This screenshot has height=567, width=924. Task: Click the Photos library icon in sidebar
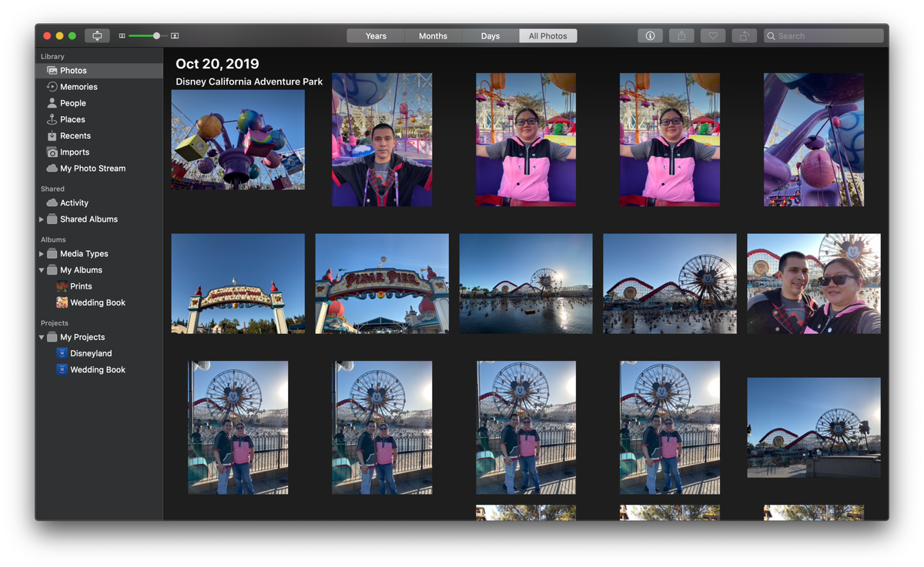click(x=52, y=71)
